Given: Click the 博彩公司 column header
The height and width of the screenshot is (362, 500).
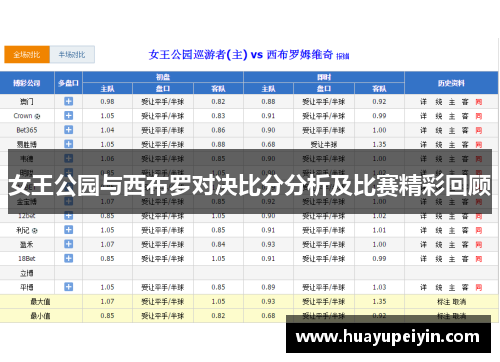Looking at the screenshot, I should click(x=27, y=83).
